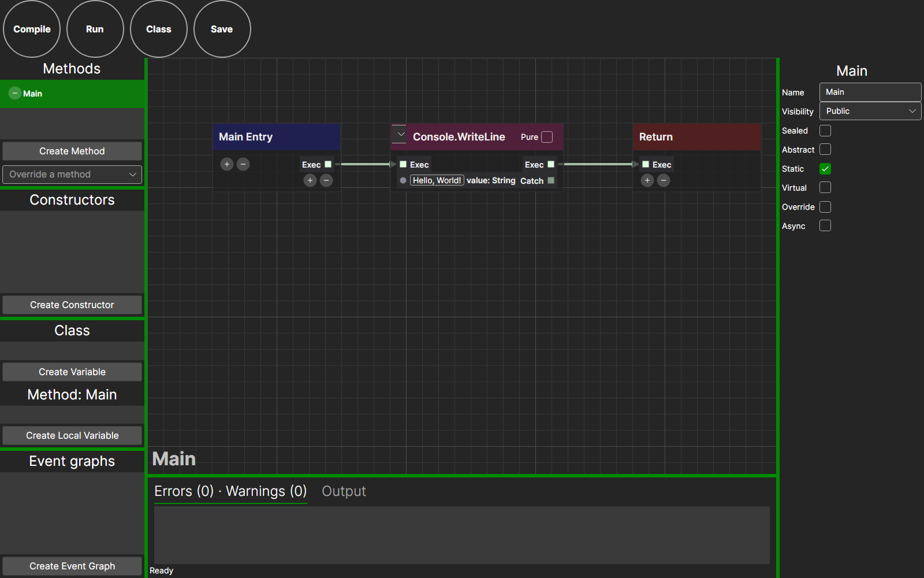Image resolution: width=924 pixels, height=578 pixels.
Task: Click the Name field containing Main
Action: point(870,92)
